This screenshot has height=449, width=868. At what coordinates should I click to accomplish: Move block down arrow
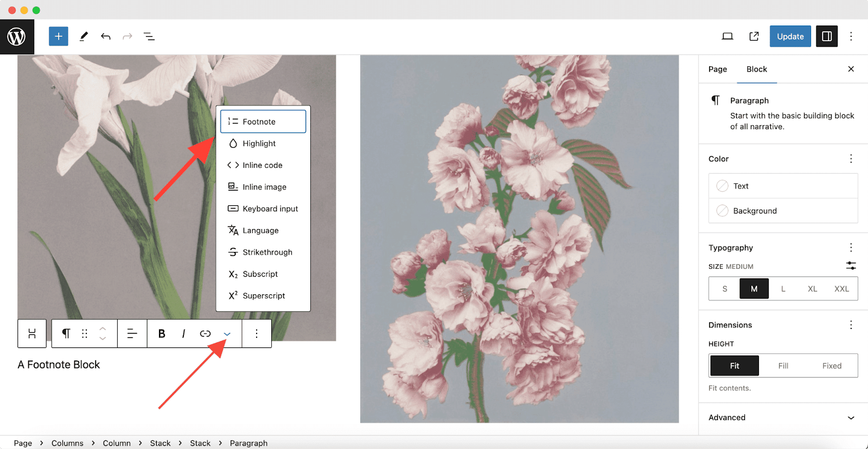pyautogui.click(x=103, y=339)
